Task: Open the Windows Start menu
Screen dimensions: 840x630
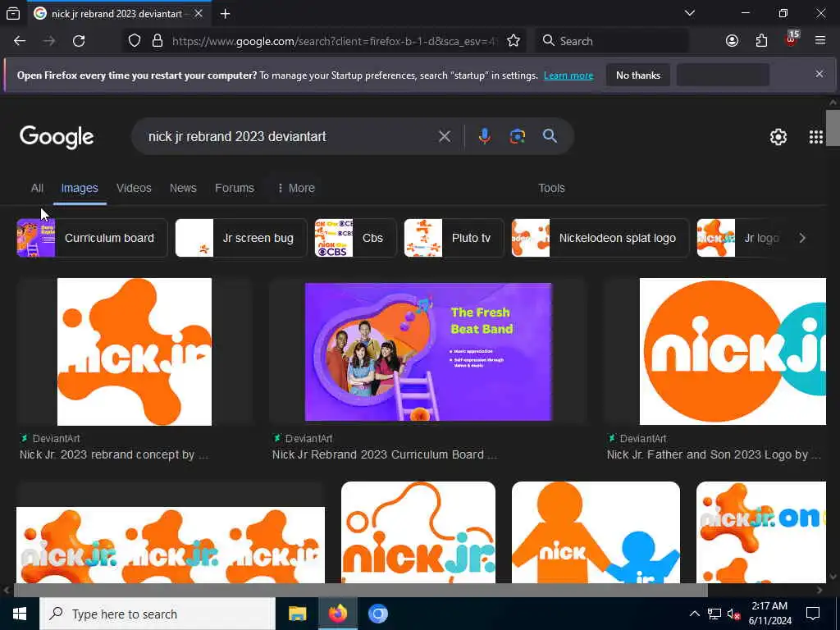Action: 20,614
